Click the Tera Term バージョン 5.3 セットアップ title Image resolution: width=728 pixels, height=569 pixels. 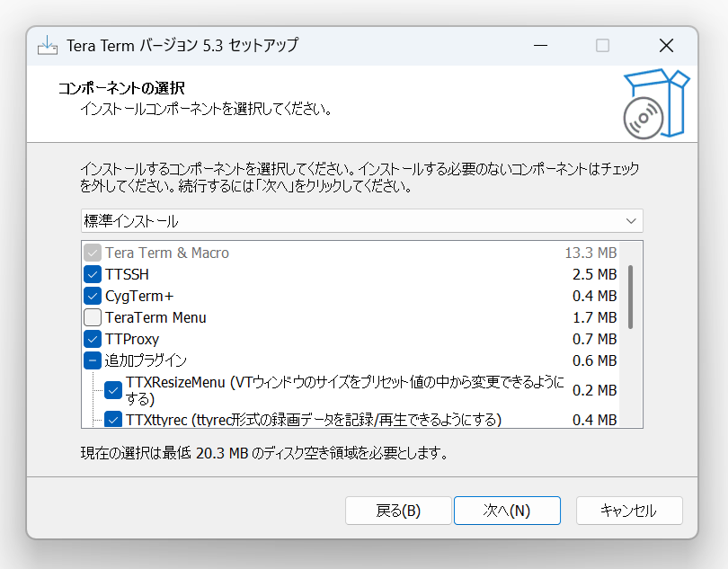tap(182, 46)
